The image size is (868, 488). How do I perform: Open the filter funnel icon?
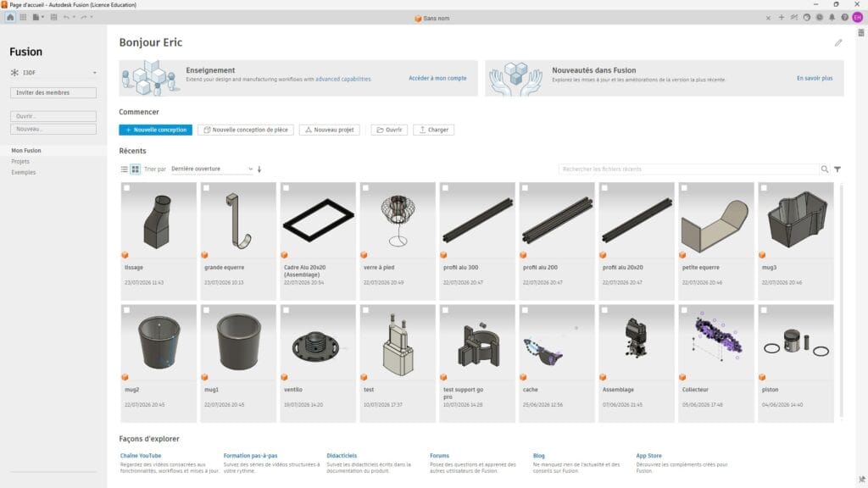click(837, 169)
